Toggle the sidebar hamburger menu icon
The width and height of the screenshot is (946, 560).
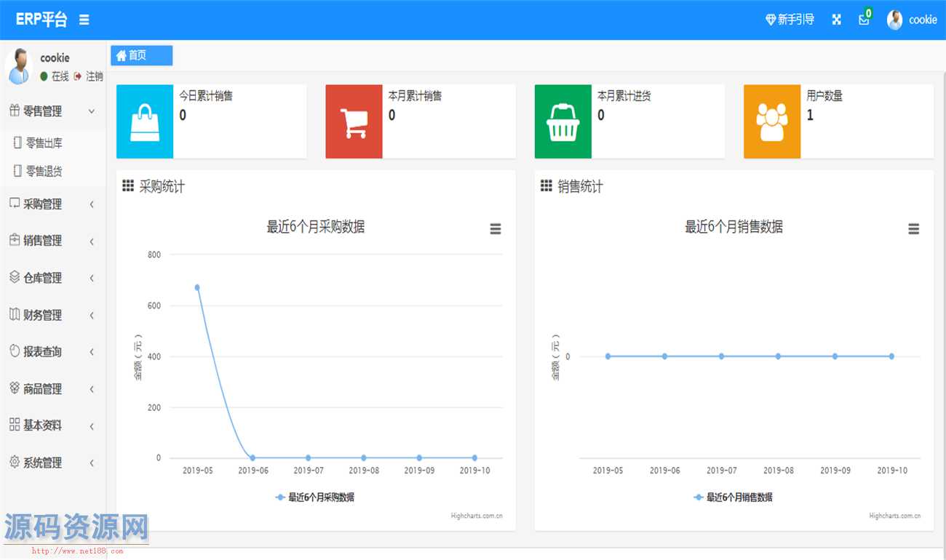click(84, 20)
